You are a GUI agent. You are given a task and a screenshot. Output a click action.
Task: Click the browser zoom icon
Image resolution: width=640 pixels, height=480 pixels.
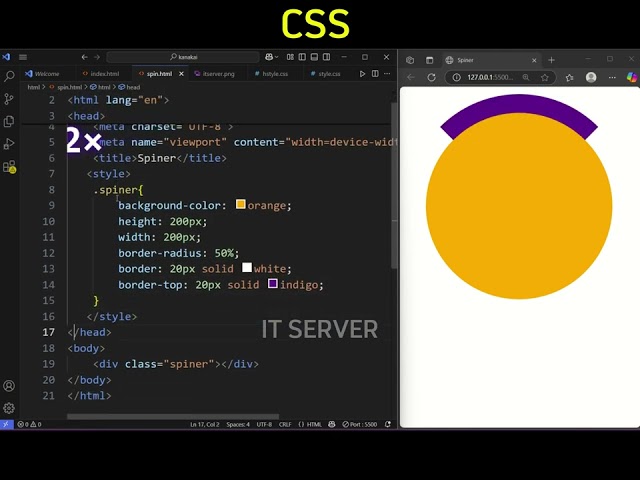[x=526, y=78]
